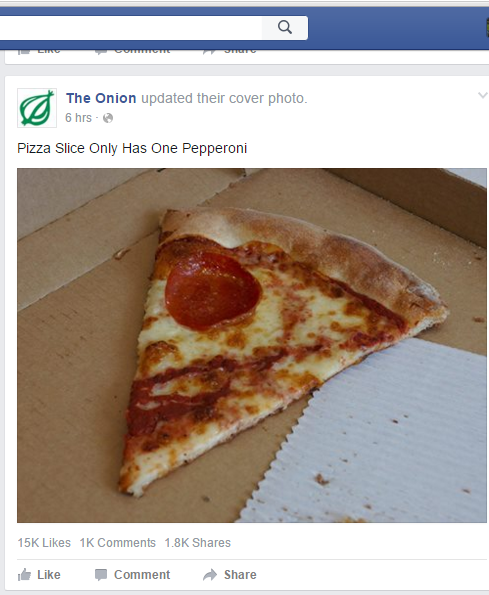Focus the Facebook search field
The image size is (489, 595).
pyautogui.click(x=131, y=28)
